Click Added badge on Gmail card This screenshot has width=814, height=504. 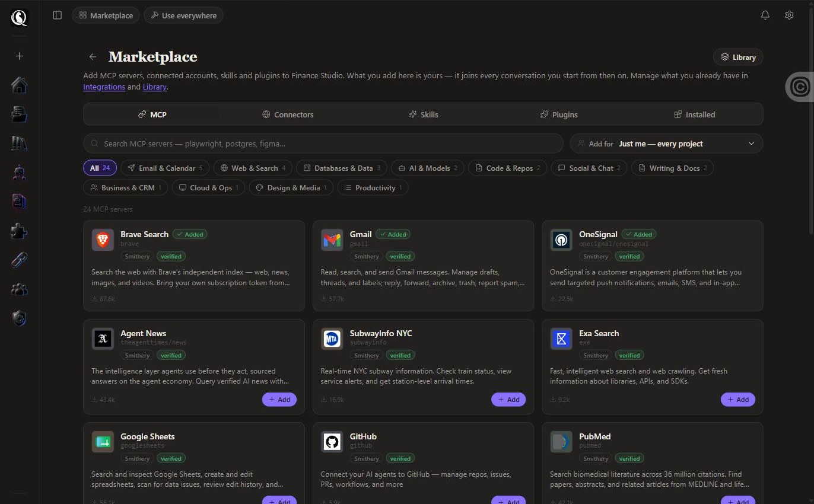pyautogui.click(x=393, y=234)
